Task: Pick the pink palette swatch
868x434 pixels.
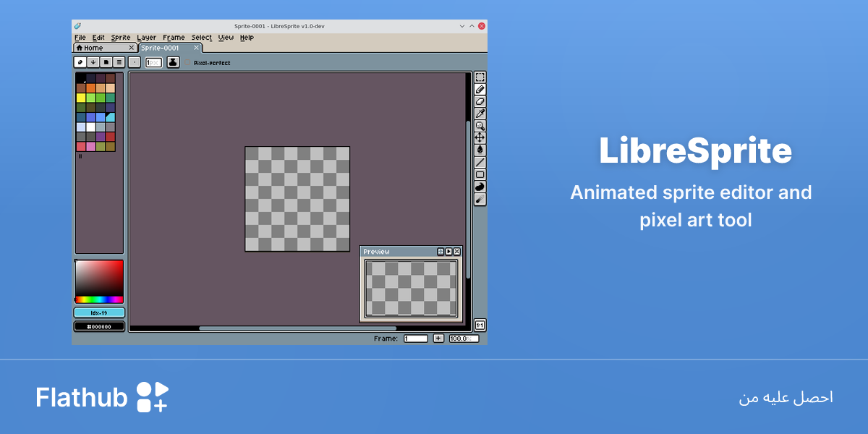Action: click(90, 146)
